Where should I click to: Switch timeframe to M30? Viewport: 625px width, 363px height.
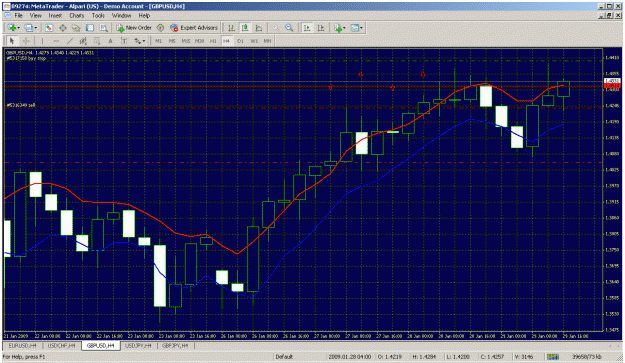tap(199, 41)
